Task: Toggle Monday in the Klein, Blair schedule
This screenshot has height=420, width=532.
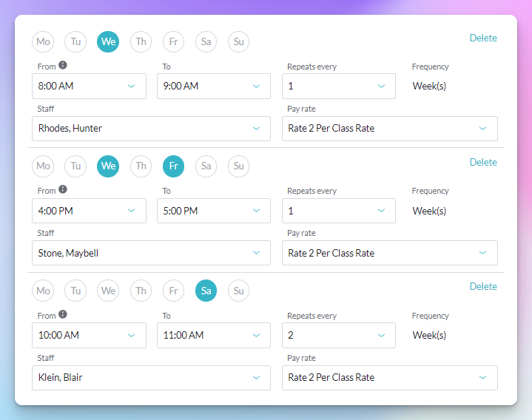Action: [x=43, y=291]
